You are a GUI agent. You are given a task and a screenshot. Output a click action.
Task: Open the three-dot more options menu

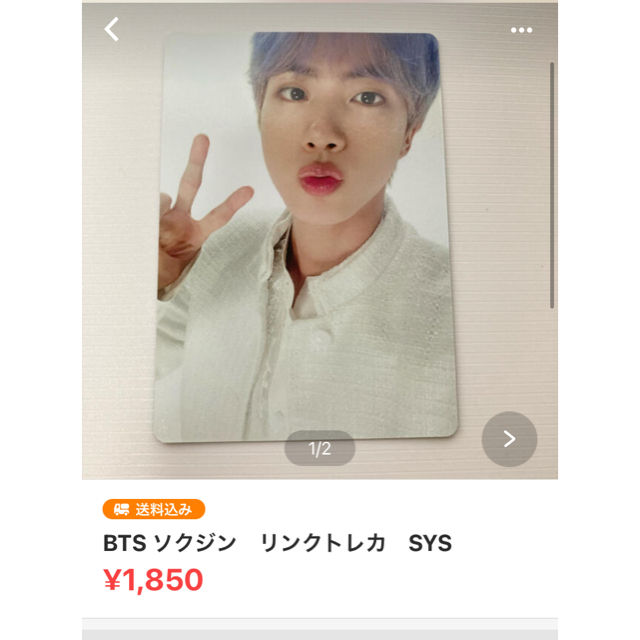click(x=521, y=30)
